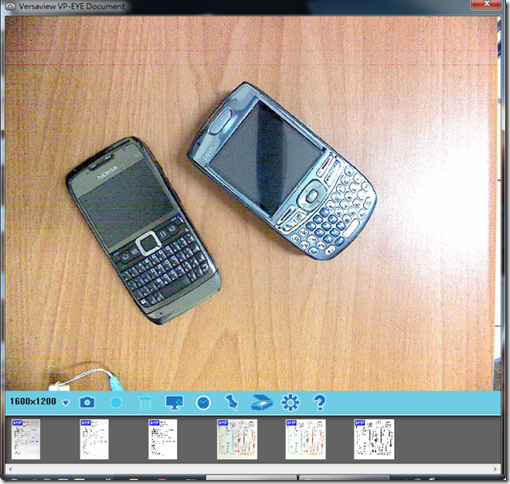510x484 pixels.
Task: Click the pushpin icon
Action: point(231,402)
